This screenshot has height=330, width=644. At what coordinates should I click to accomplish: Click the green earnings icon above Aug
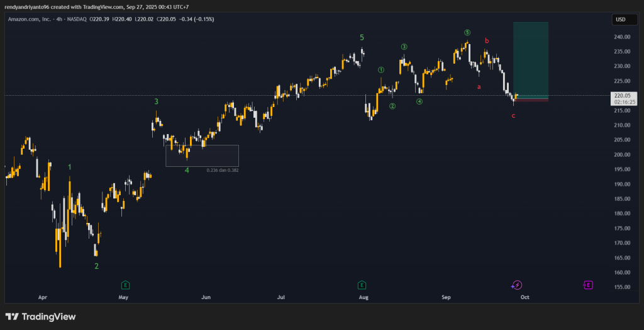[x=362, y=285]
